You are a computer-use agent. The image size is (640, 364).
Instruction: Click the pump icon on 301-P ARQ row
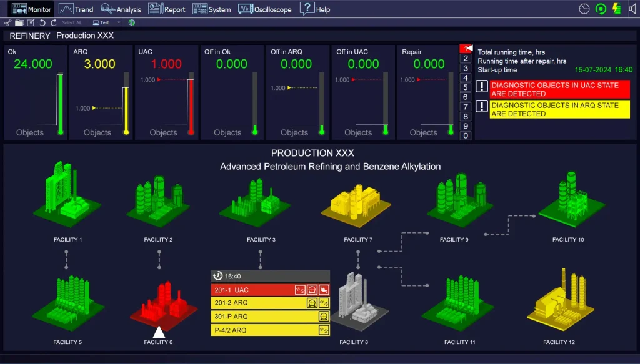click(x=324, y=317)
